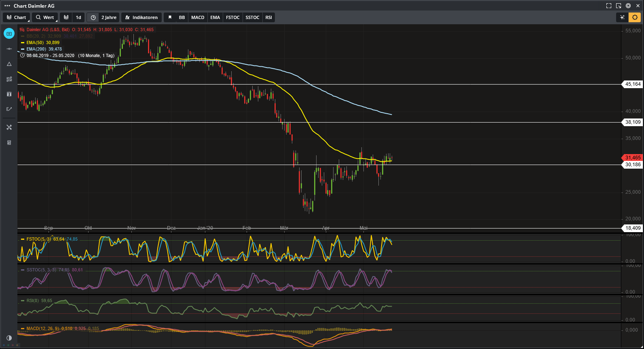The image size is (644, 349).
Task: Click the concentric circles link icon
Action: pos(628,6)
